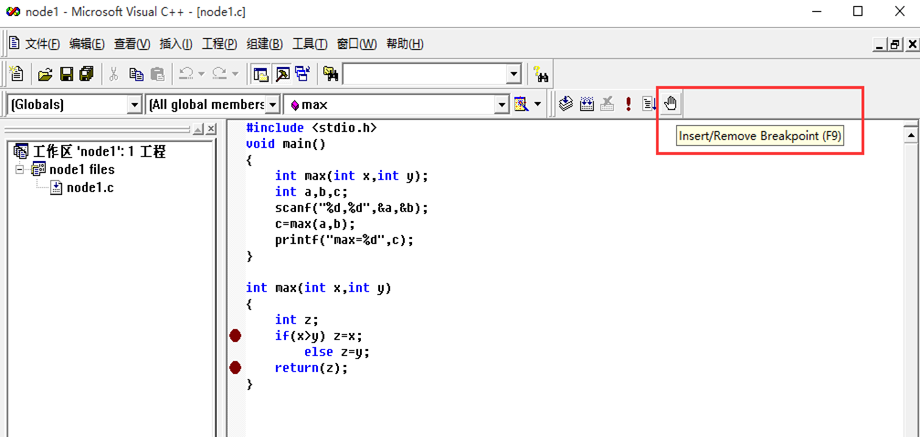
Task: Open the 组建(B) menu
Action: (x=265, y=45)
